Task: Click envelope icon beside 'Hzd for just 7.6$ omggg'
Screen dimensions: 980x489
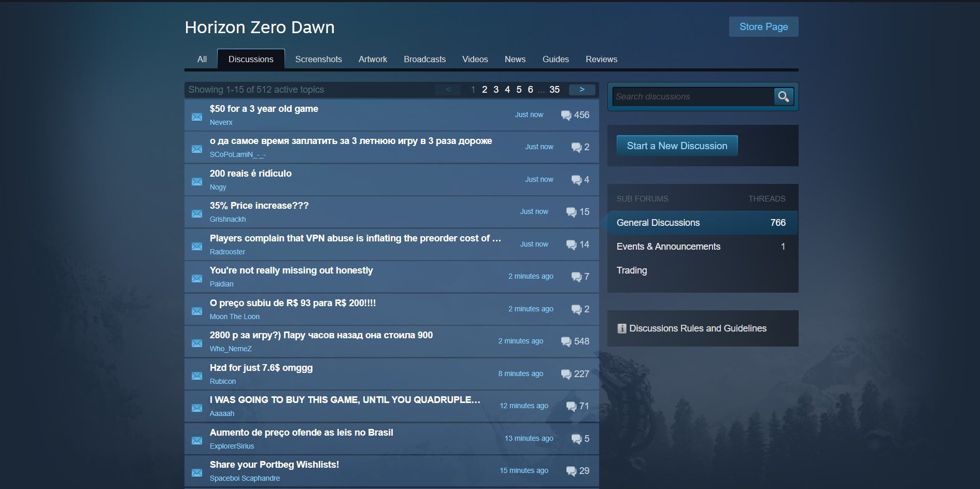Action: 197,376
